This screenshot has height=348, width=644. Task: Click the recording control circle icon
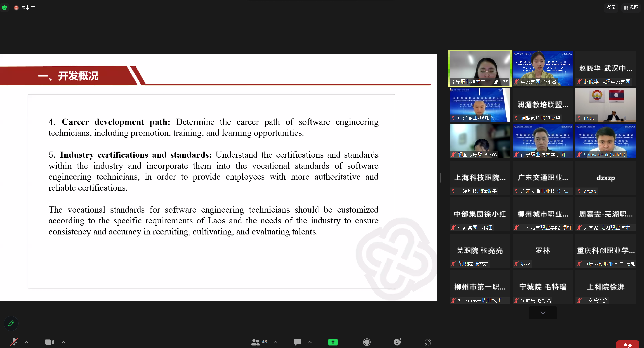pos(367,342)
